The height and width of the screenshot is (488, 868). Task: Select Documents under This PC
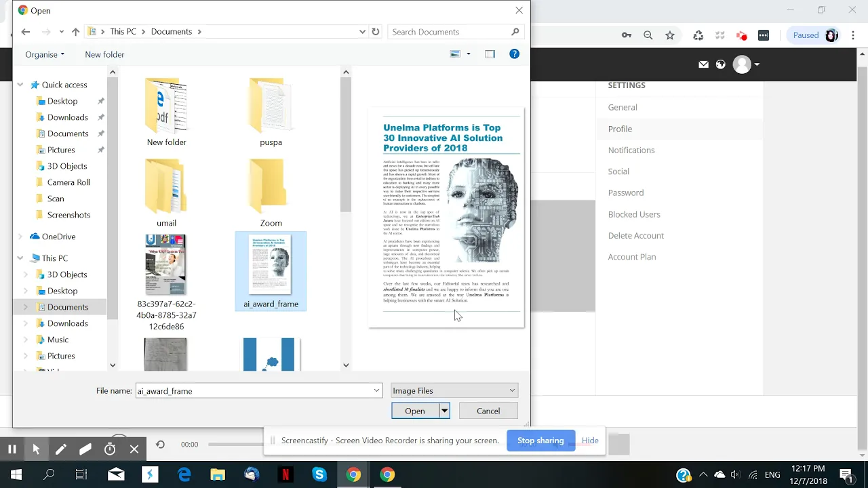click(67, 307)
